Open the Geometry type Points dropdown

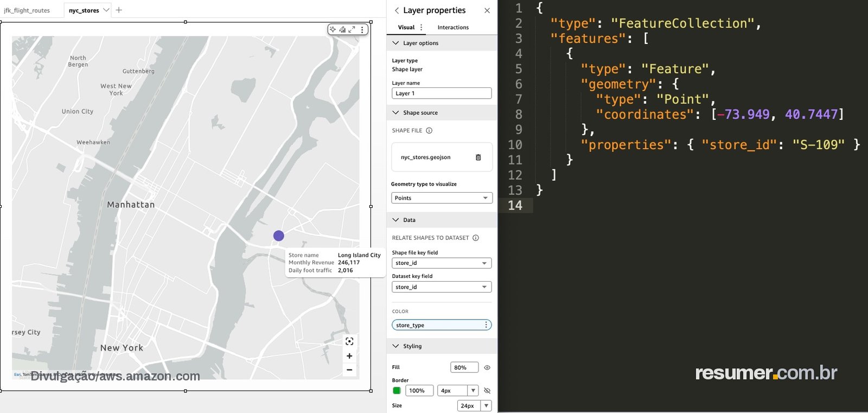click(442, 198)
